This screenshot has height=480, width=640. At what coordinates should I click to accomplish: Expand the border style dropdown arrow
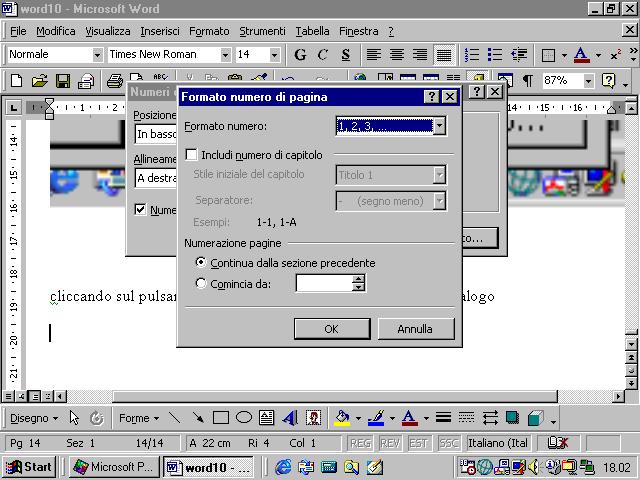point(564,55)
